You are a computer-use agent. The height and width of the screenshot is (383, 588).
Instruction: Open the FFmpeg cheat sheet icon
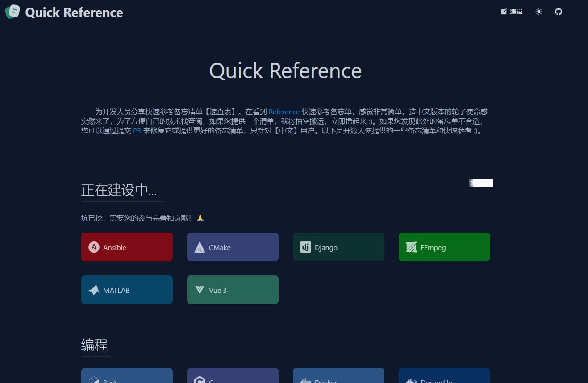(411, 247)
